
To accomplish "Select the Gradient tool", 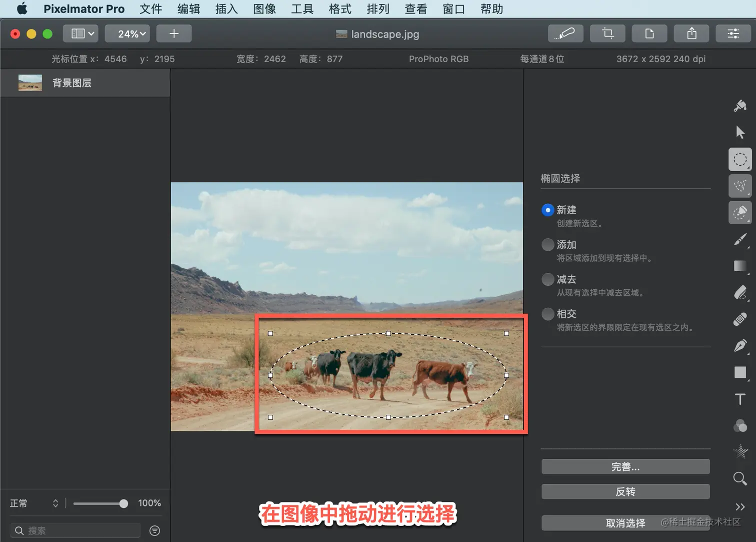I will pyautogui.click(x=740, y=266).
